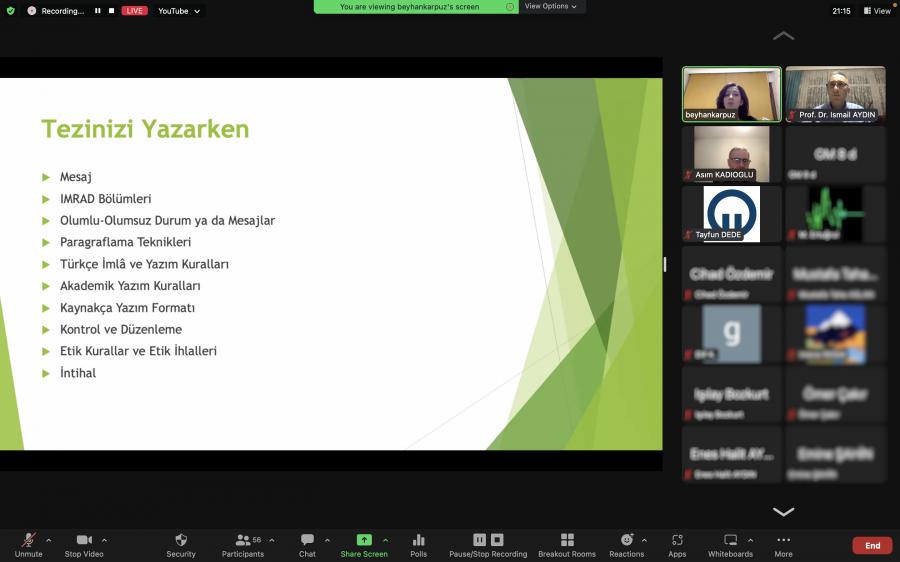The width and height of the screenshot is (900, 562).
Task: Expand audio options arrow next to Unmute
Action: [x=48, y=540]
